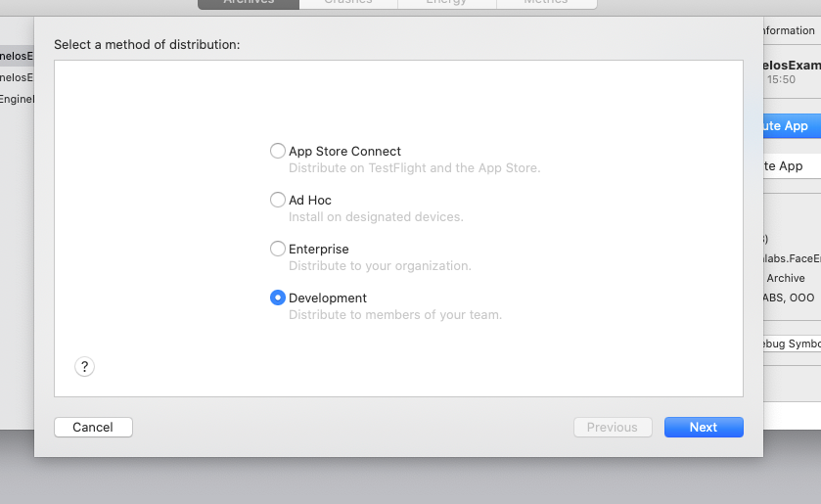The image size is (821, 504).
Task: Select the App Store Connect radio button
Action: (278, 151)
